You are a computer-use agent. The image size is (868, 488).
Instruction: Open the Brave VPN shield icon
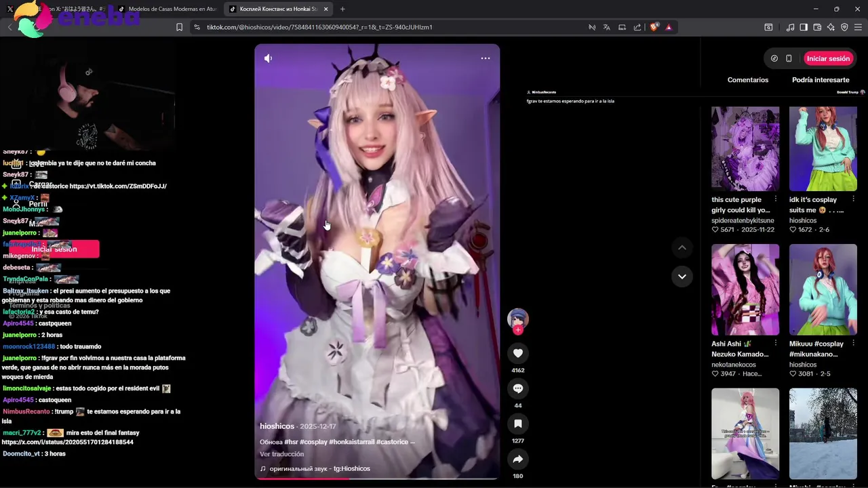[x=844, y=27]
